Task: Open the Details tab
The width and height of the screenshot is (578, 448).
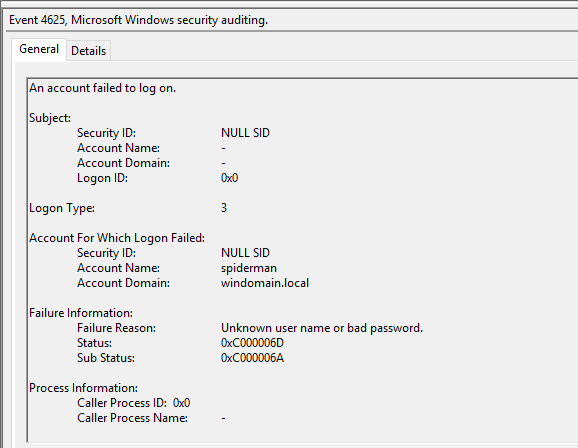Action: tap(88, 51)
